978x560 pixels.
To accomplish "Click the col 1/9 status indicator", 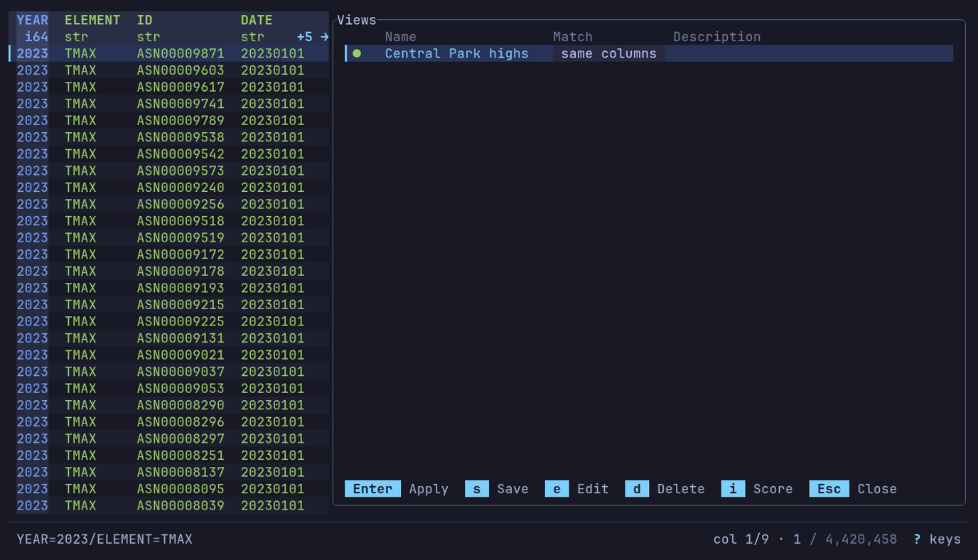I will click(741, 539).
